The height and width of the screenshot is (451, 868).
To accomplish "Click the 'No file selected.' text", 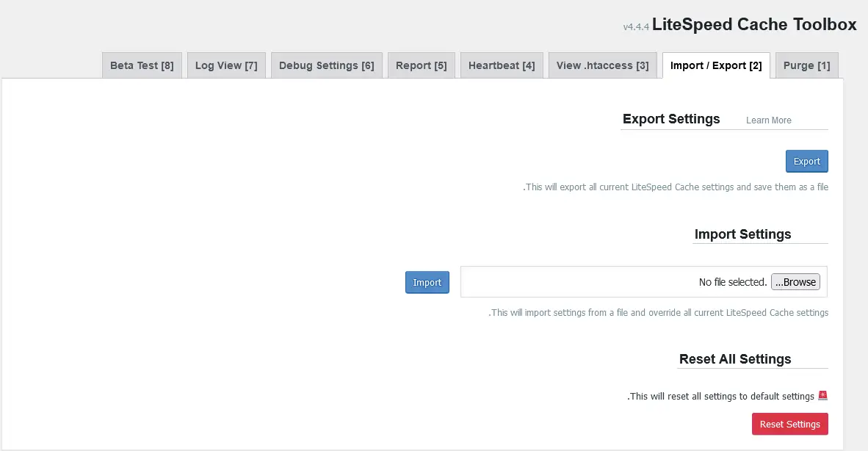I will 732,282.
